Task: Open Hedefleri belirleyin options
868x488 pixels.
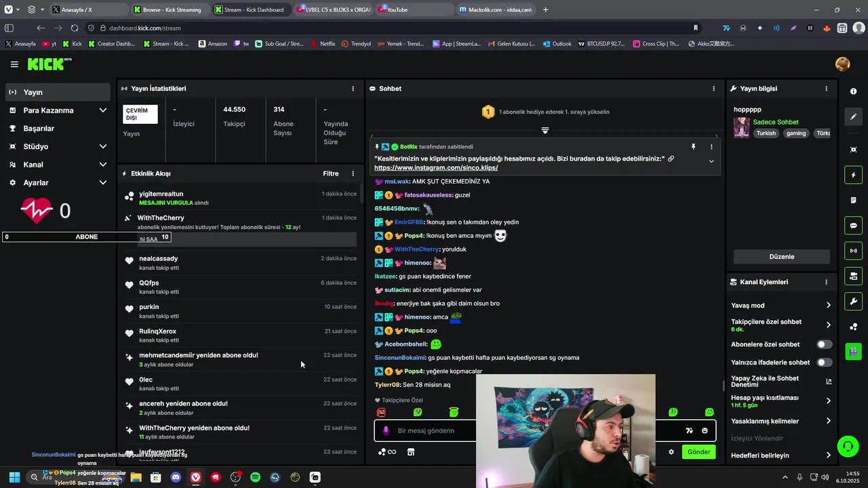Action: click(x=781, y=455)
